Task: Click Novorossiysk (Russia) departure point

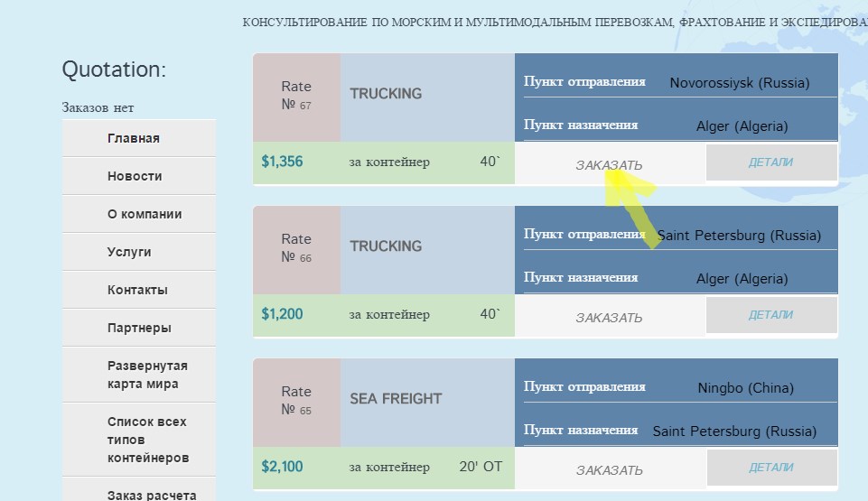Action: (740, 83)
